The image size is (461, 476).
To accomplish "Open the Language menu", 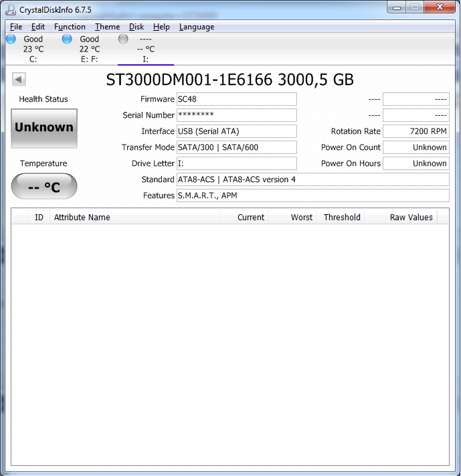I will 197,27.
